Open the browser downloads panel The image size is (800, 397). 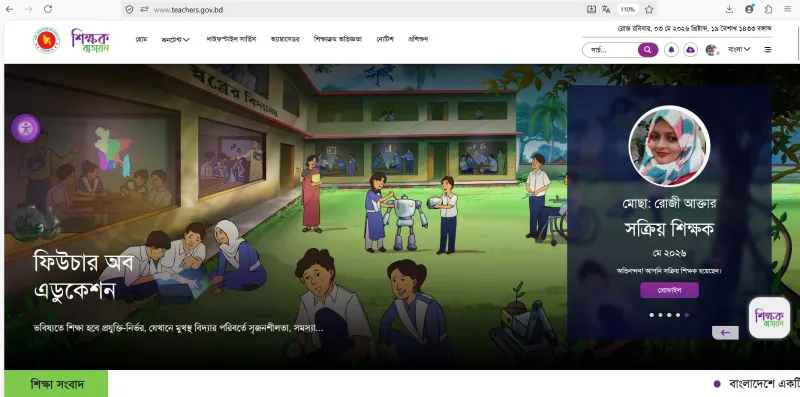730,9
